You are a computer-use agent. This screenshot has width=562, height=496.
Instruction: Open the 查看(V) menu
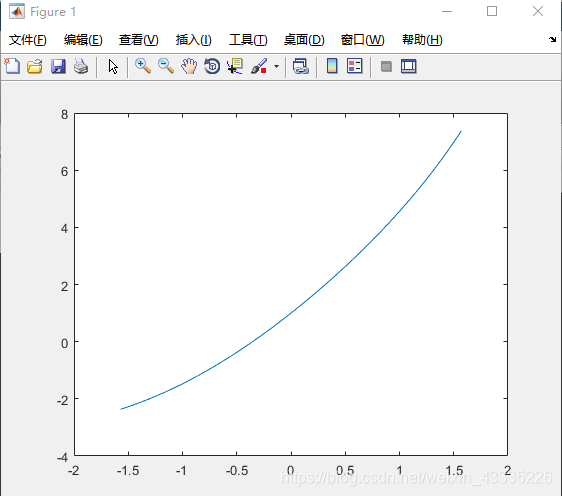(139, 40)
